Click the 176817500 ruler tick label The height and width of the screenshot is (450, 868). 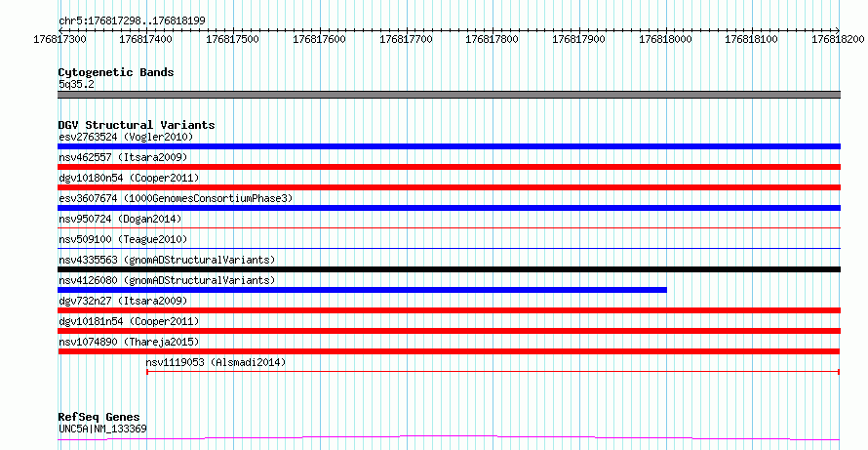(x=232, y=39)
